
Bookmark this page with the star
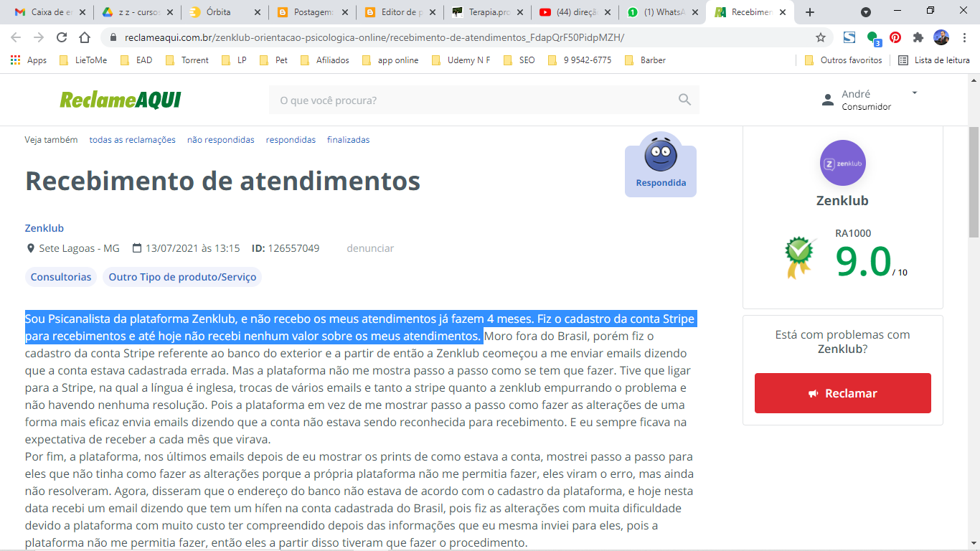click(821, 37)
